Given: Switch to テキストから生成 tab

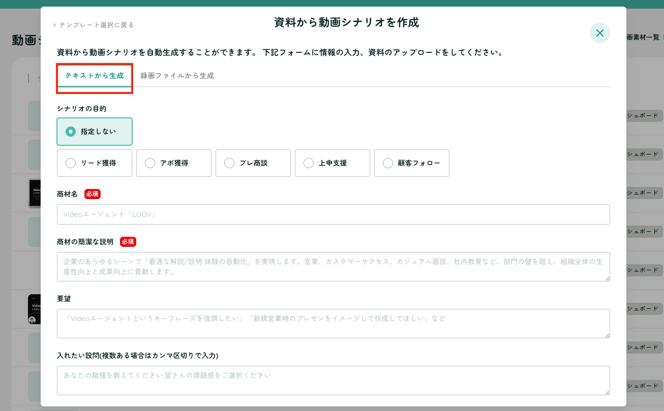Looking at the screenshot, I should coord(94,76).
